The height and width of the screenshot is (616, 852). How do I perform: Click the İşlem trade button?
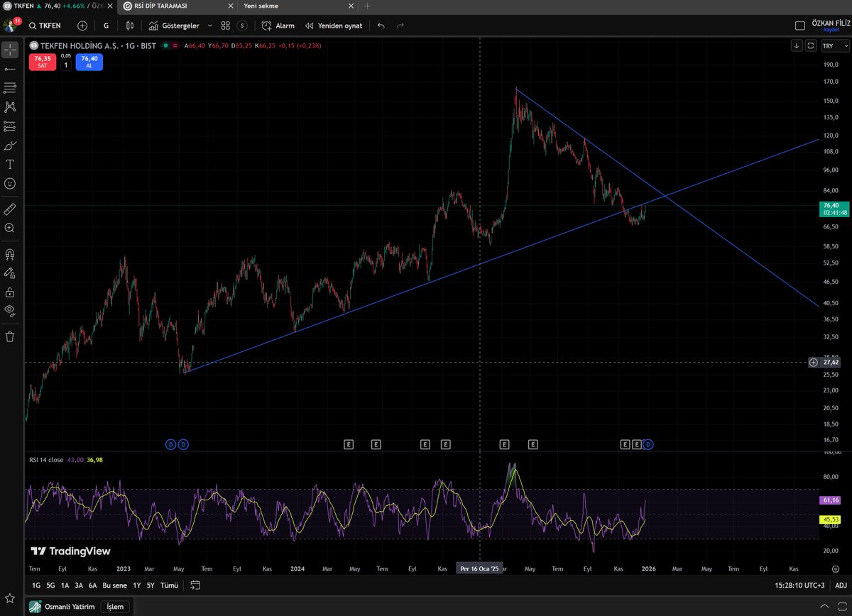coord(115,606)
